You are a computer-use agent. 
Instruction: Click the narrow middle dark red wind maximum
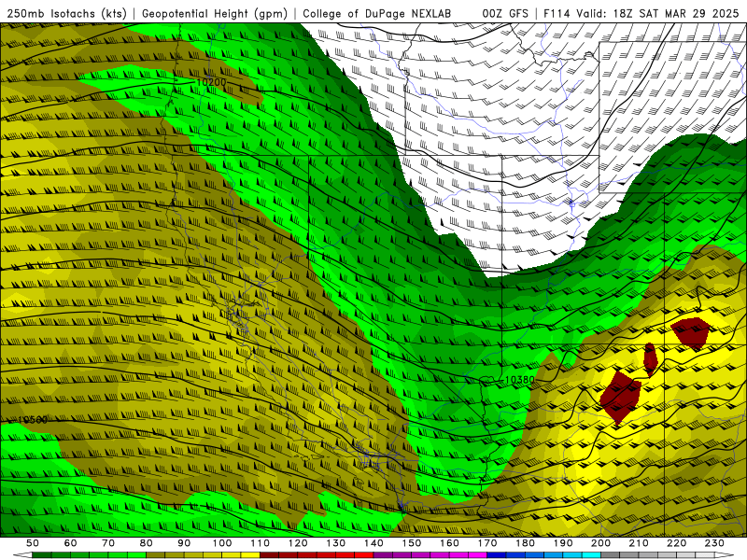click(x=650, y=359)
